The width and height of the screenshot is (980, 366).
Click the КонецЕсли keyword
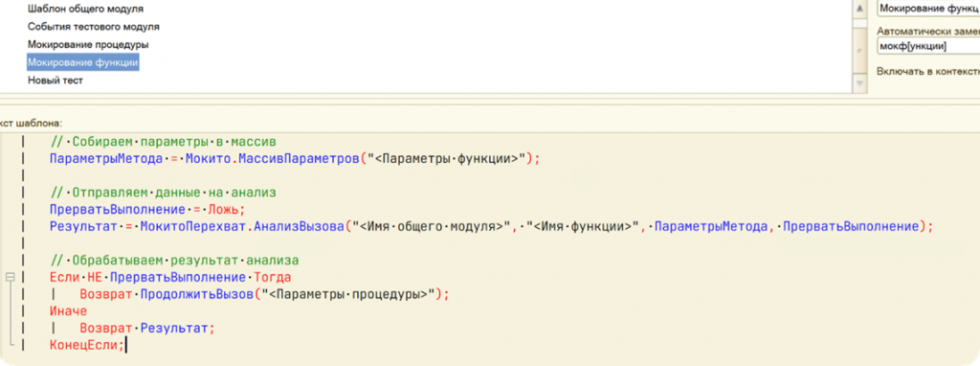pos(87,345)
